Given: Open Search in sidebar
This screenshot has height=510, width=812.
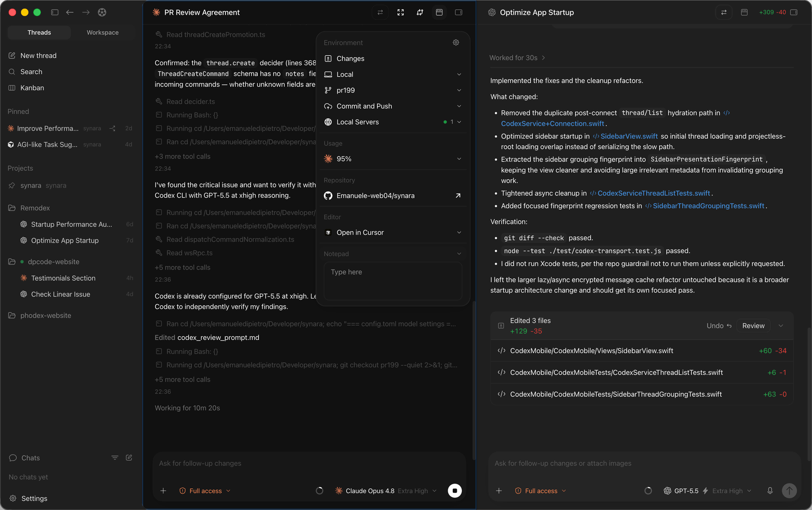Looking at the screenshot, I should coord(31,72).
